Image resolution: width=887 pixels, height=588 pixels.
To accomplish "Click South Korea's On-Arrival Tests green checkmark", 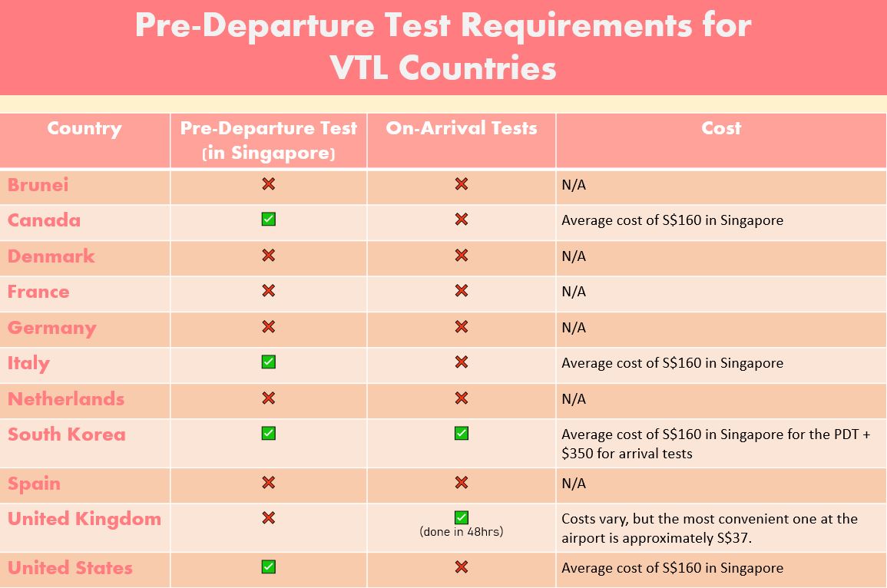I will coord(461,434).
